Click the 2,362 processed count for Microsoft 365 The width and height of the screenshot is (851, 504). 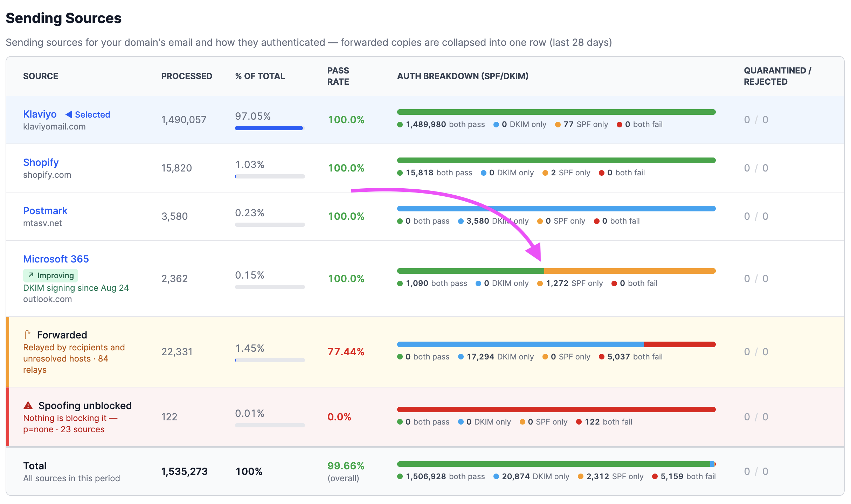click(174, 279)
